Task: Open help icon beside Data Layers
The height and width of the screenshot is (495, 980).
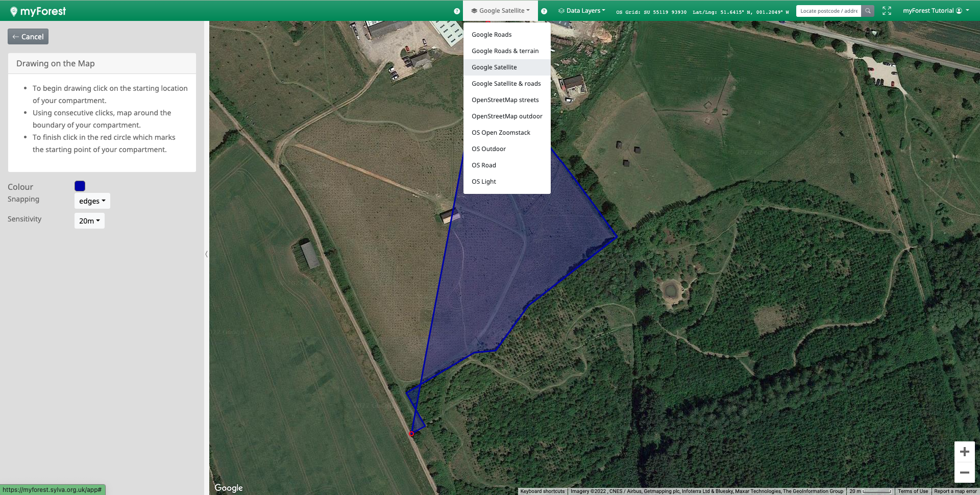Action: [x=544, y=11]
